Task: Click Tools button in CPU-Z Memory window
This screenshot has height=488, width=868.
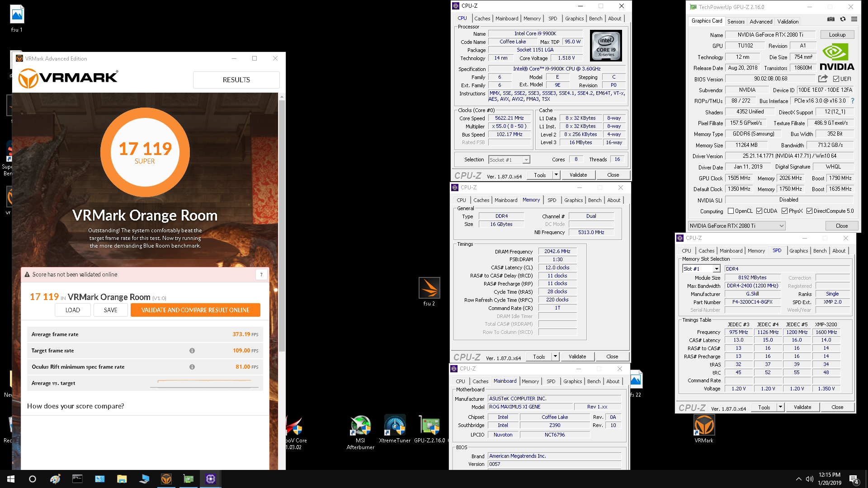Action: pyautogui.click(x=539, y=357)
